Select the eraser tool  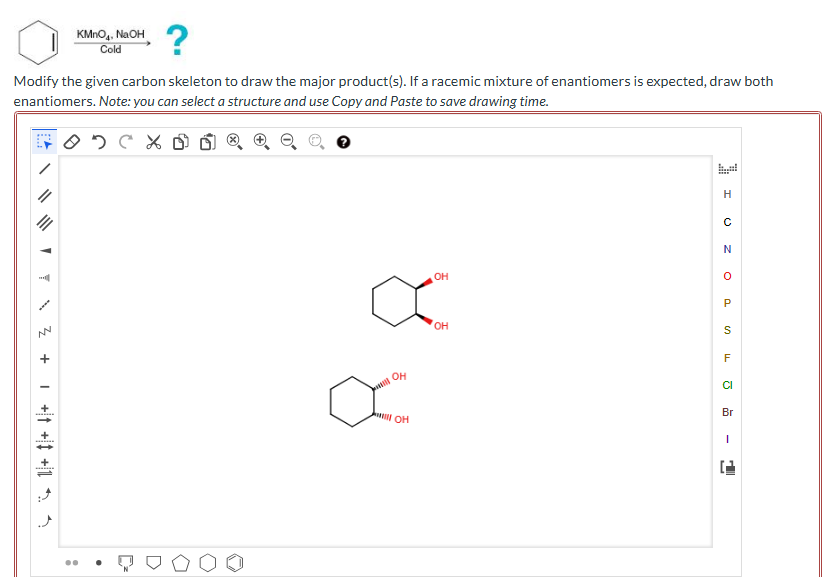71,141
